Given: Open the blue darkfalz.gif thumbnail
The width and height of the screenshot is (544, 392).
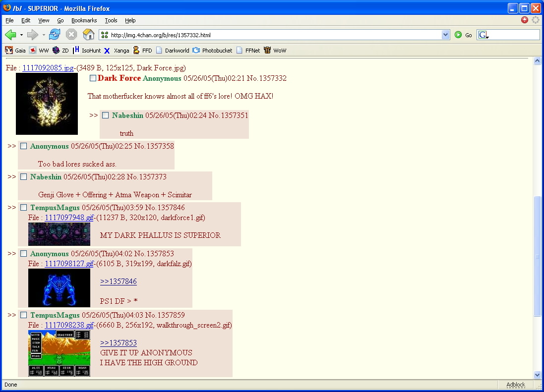Looking at the screenshot, I should coord(59,287).
